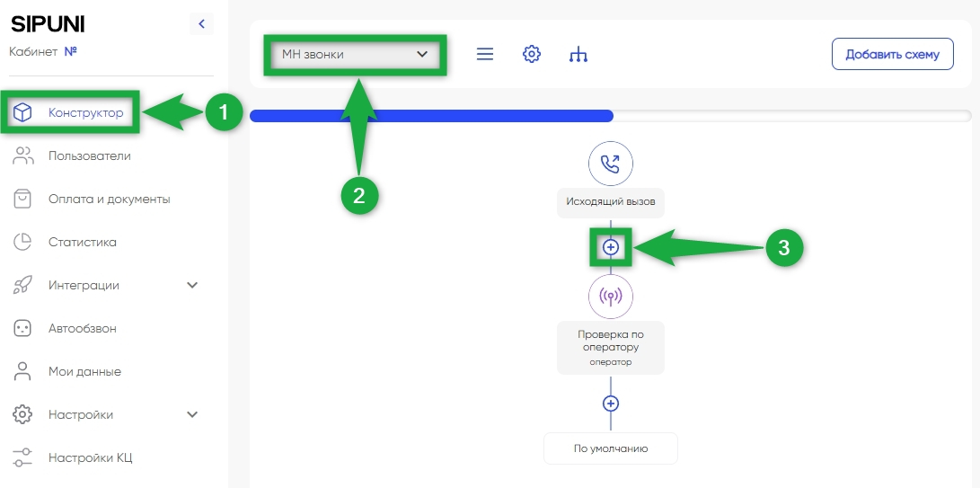980x488 pixels.
Task: Open Оплата и документы page
Action: coord(110,199)
